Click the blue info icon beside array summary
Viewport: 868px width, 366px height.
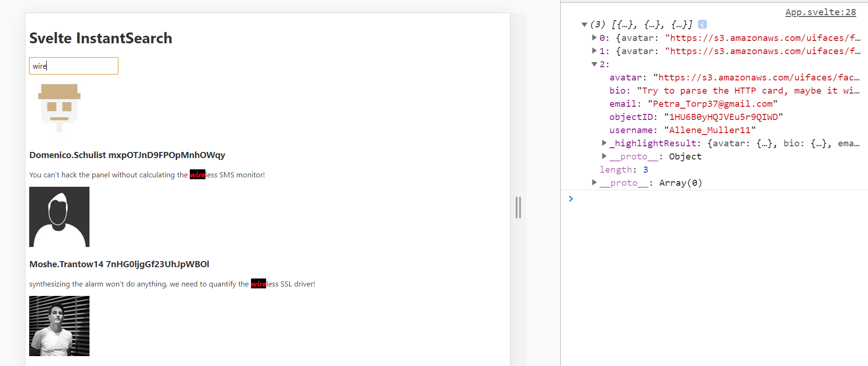tap(702, 24)
